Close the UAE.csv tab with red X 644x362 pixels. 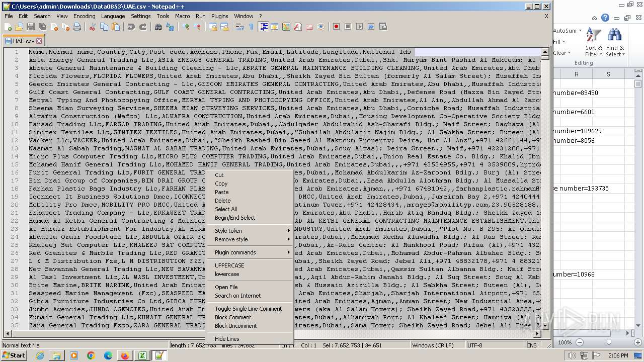(39, 41)
